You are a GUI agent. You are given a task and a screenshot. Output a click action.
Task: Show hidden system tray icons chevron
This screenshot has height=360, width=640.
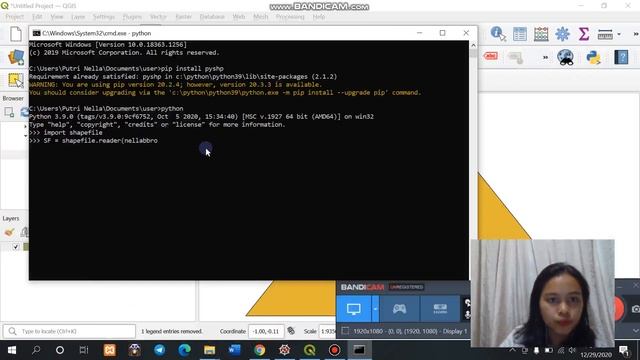click(513, 350)
